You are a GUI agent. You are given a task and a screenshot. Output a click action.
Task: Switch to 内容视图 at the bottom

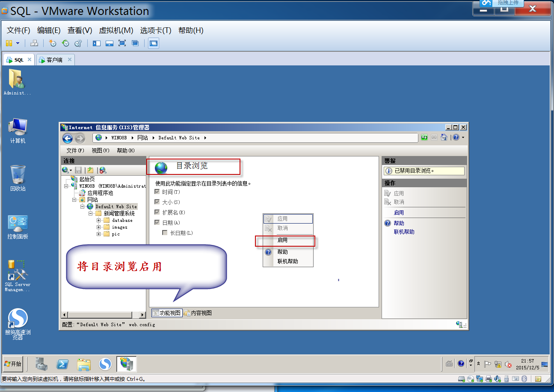coord(198,313)
